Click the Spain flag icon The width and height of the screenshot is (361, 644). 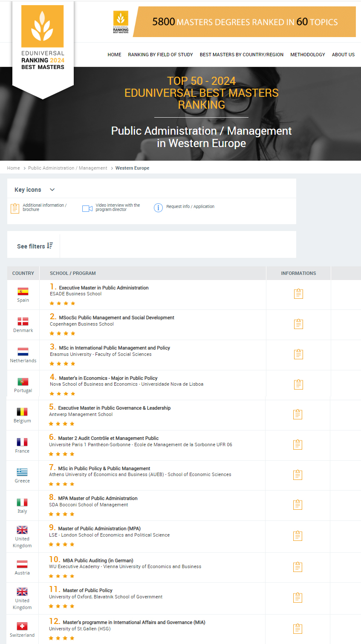pyautogui.click(x=23, y=292)
